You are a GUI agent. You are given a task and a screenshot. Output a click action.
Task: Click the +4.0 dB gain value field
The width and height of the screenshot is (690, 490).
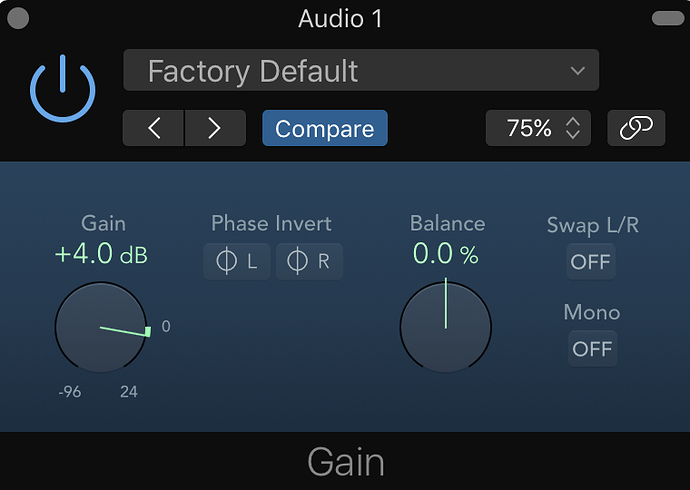coord(101,254)
